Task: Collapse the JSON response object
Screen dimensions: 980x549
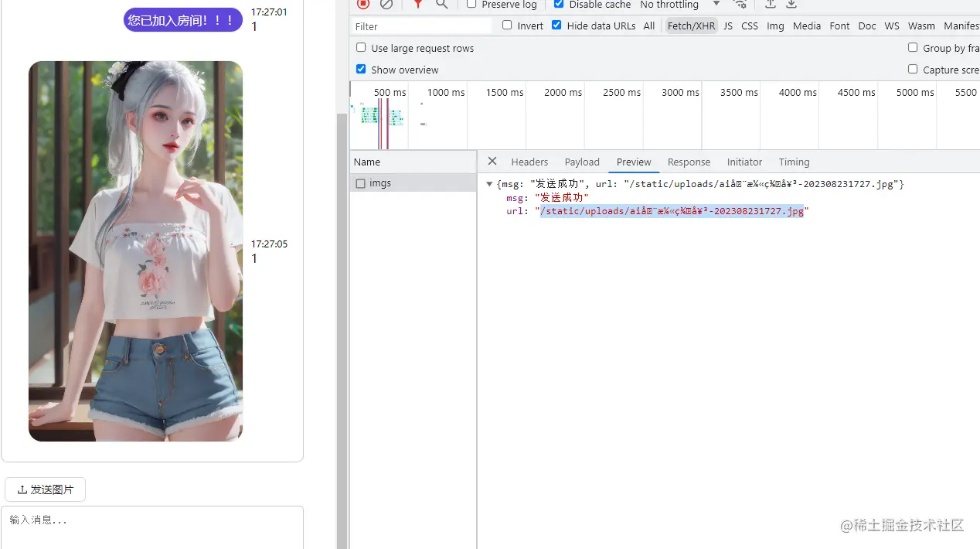Action: (x=489, y=184)
